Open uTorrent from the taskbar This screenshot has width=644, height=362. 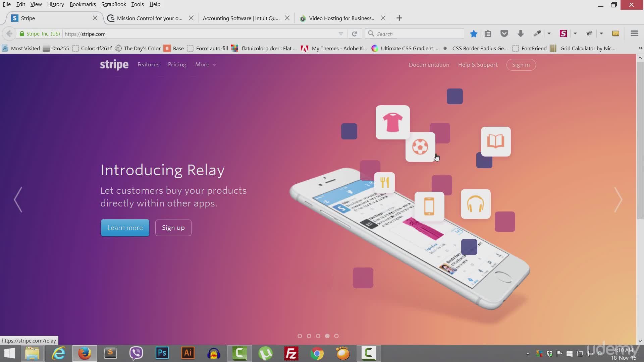click(x=265, y=353)
